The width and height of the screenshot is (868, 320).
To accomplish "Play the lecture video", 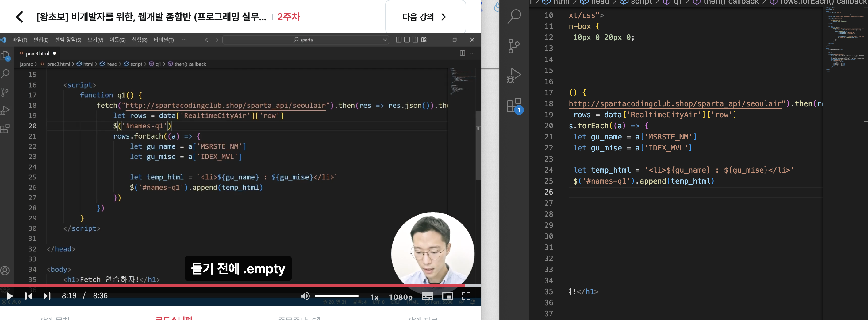I will click(10, 296).
